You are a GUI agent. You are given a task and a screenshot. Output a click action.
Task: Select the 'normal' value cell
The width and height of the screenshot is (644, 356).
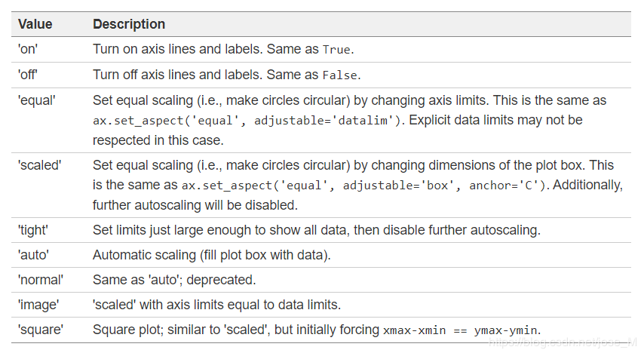point(41,280)
